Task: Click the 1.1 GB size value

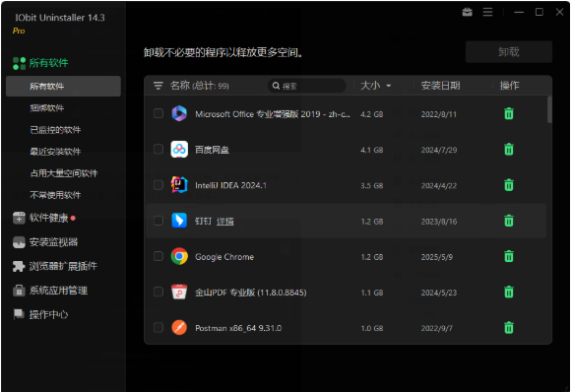Action: [371, 293]
